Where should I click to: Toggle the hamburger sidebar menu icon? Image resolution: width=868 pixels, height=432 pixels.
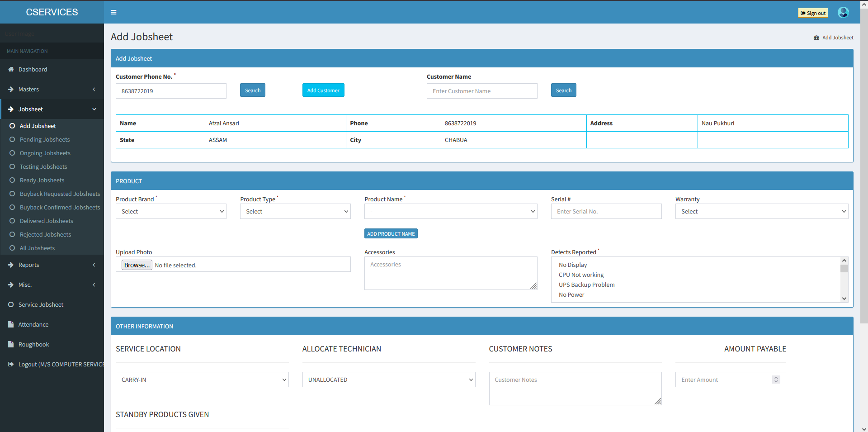pos(113,12)
